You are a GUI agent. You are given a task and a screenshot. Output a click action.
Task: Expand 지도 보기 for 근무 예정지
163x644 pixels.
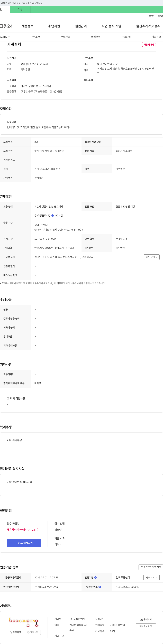click(151, 257)
